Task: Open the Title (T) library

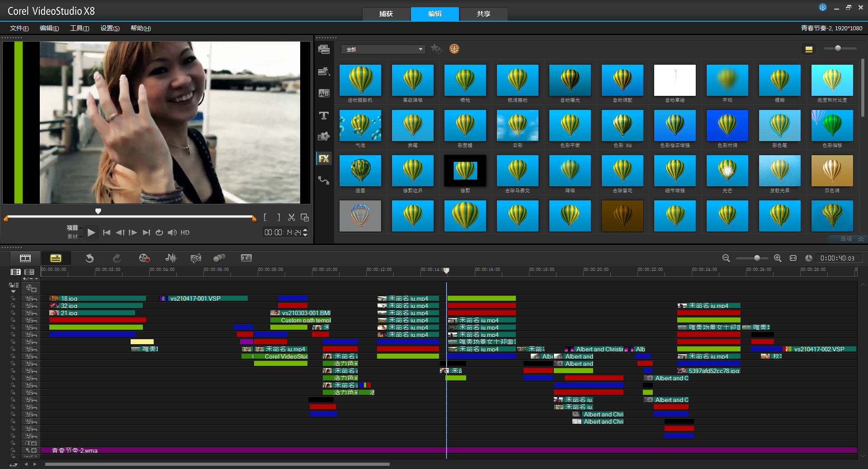Action: (x=324, y=115)
